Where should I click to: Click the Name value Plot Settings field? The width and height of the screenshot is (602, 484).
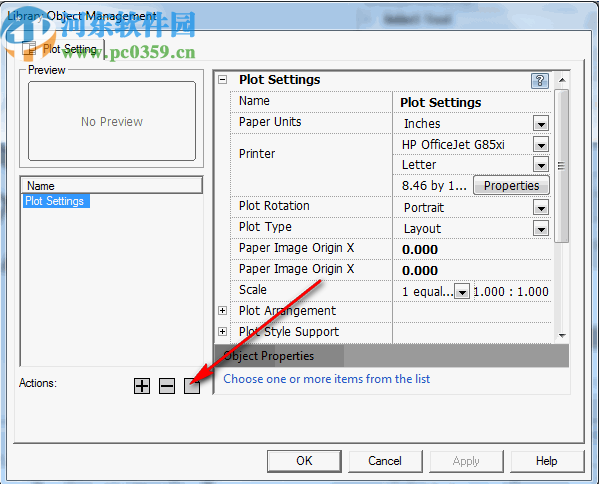point(472,102)
